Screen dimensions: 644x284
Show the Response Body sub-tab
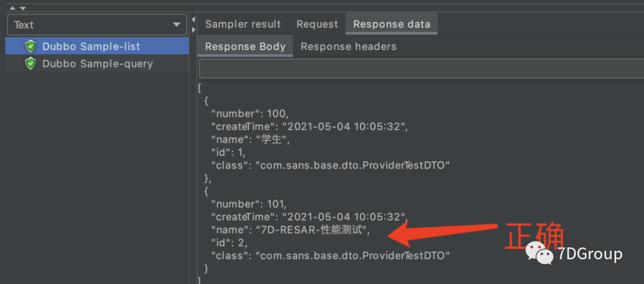click(245, 46)
